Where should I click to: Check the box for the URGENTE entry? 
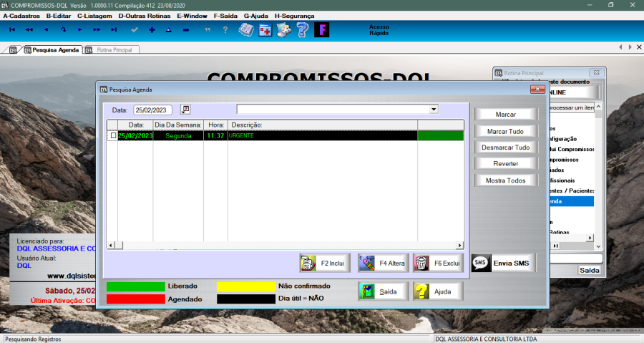112,135
